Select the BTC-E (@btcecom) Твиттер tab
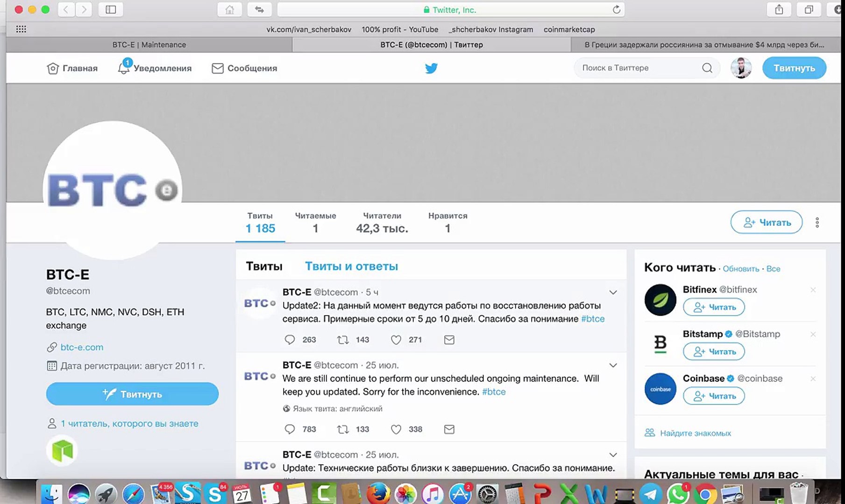 tap(432, 45)
